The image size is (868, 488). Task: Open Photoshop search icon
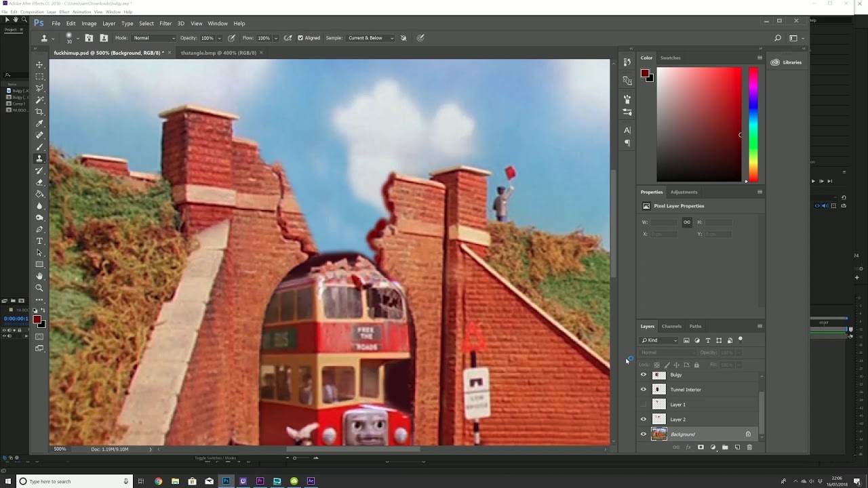[778, 38]
